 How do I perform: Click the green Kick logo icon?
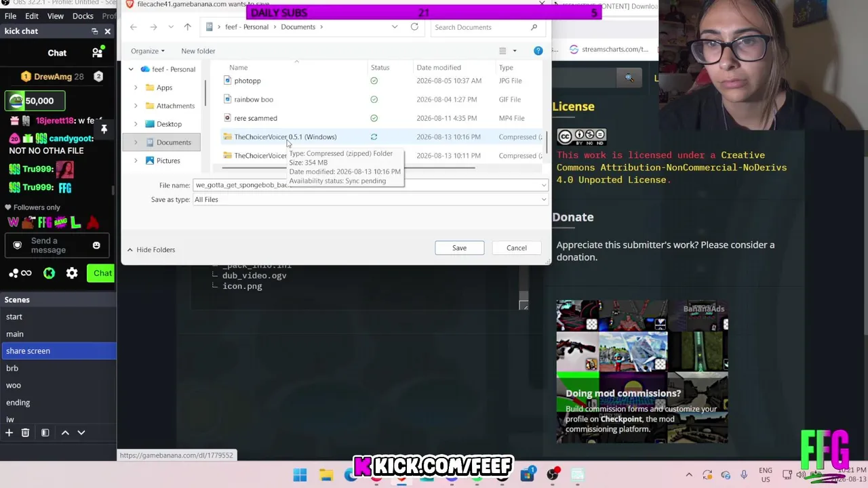49,273
